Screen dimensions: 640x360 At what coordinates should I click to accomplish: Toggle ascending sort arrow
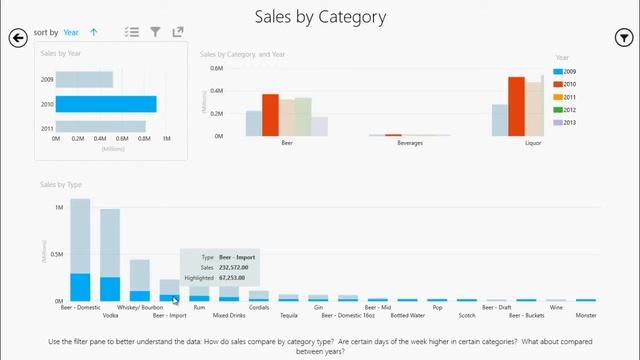click(x=93, y=32)
